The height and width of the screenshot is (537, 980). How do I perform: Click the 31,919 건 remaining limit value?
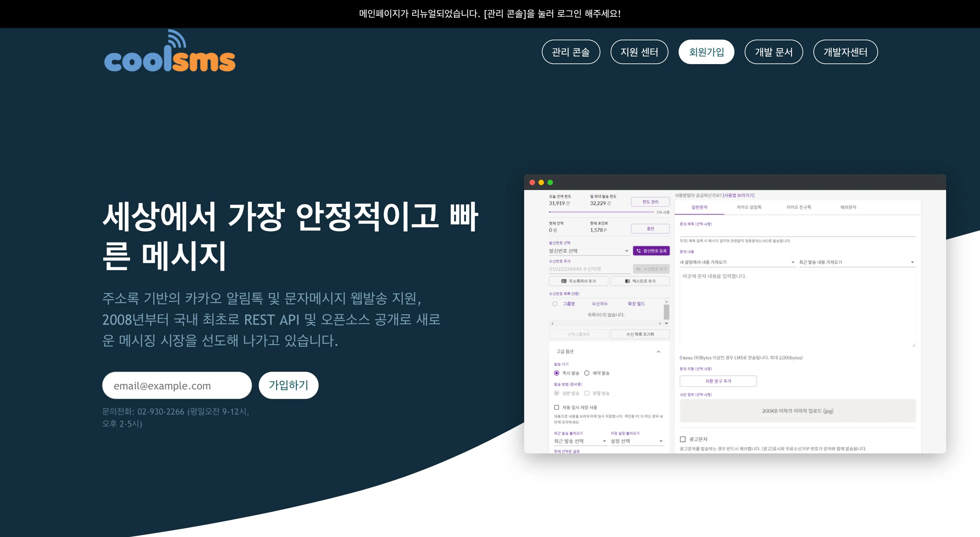[x=559, y=203]
